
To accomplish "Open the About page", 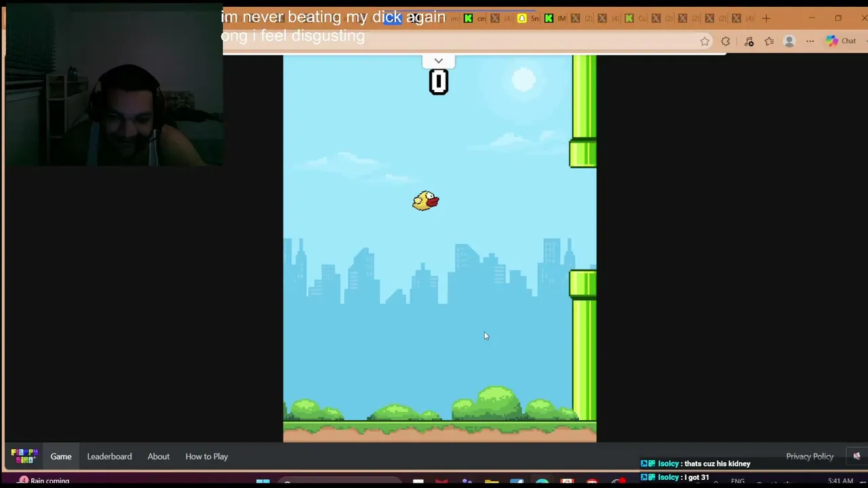I will click(x=159, y=456).
